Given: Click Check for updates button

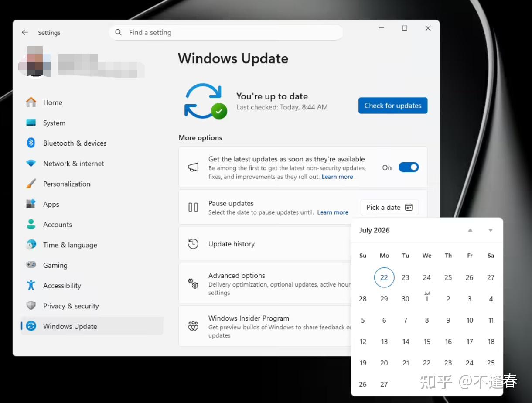Looking at the screenshot, I should coord(393,106).
